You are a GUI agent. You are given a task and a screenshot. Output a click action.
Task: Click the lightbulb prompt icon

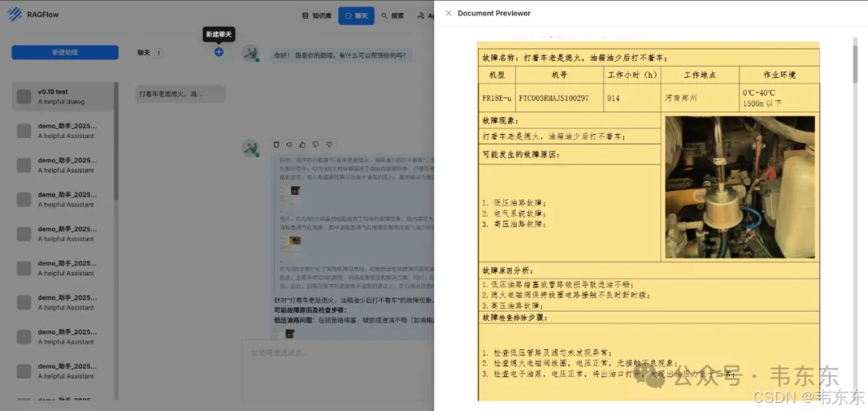point(329,144)
